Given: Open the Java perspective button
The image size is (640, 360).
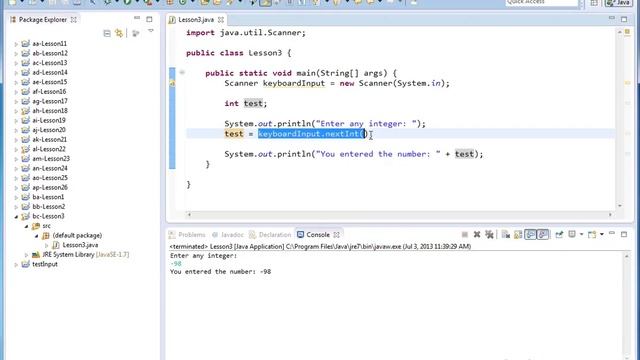Looking at the screenshot, I should point(619,3).
